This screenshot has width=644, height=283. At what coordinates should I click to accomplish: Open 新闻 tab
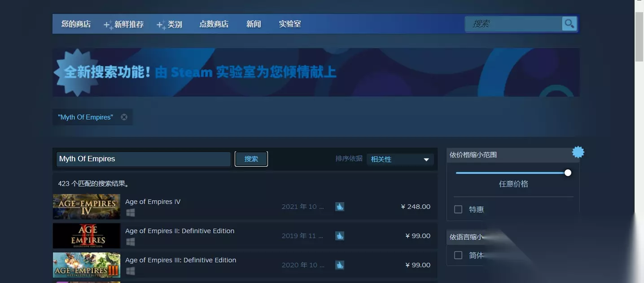point(254,24)
